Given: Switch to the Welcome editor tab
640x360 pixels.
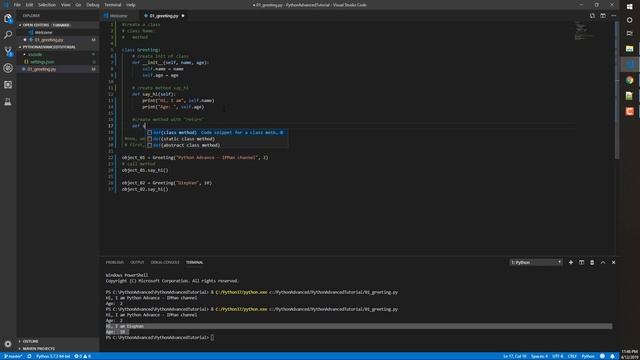Looking at the screenshot, I should pos(119,16).
